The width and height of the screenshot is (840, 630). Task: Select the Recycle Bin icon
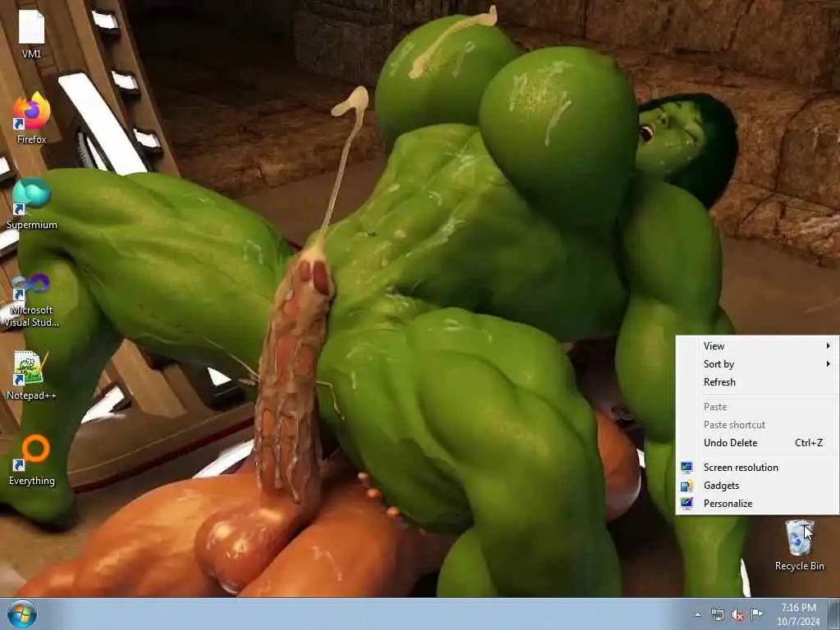(x=799, y=546)
